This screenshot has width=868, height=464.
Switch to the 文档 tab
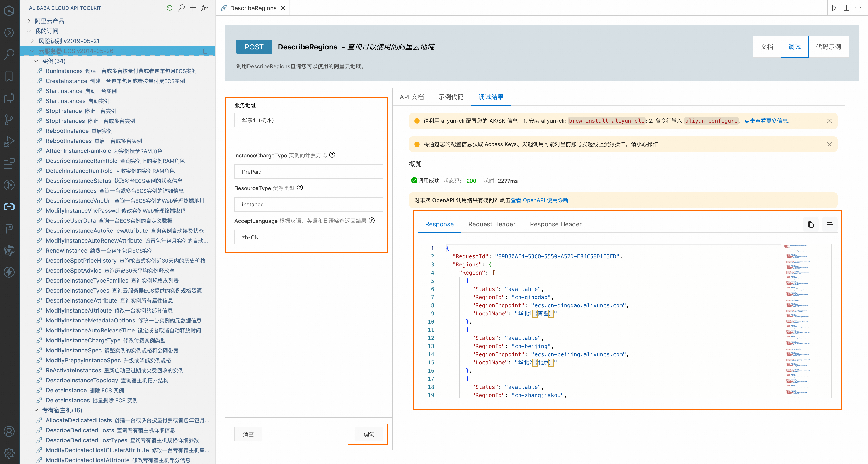[x=766, y=46]
